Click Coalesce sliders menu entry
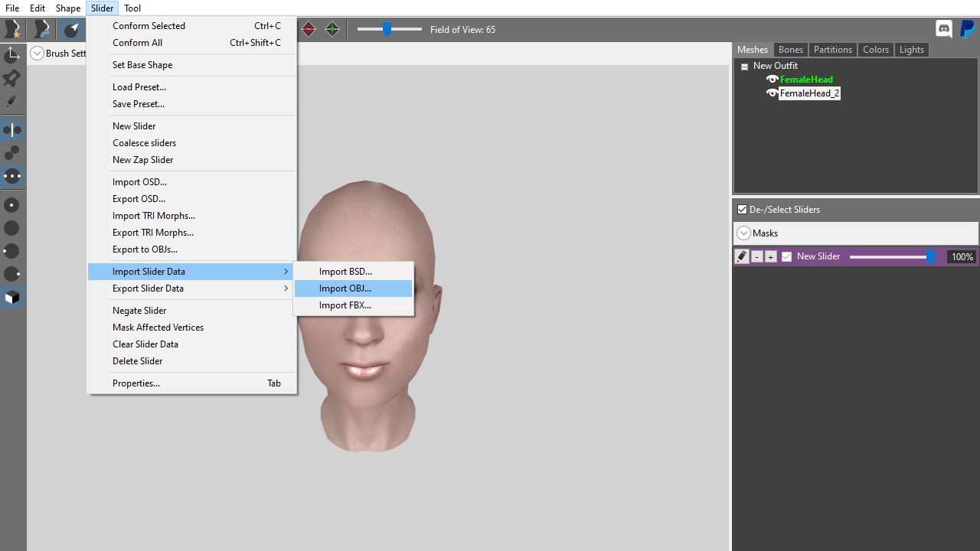The height and width of the screenshot is (551, 980). tap(191, 143)
